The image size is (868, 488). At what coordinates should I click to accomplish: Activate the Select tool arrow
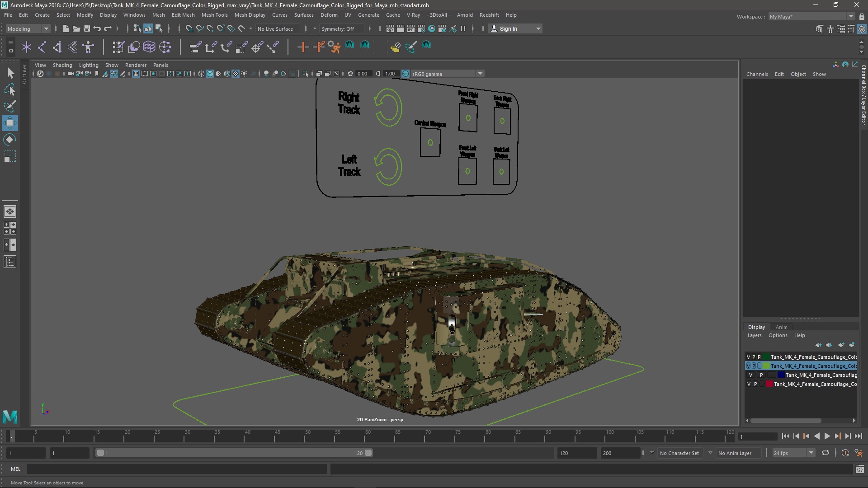click(10, 73)
